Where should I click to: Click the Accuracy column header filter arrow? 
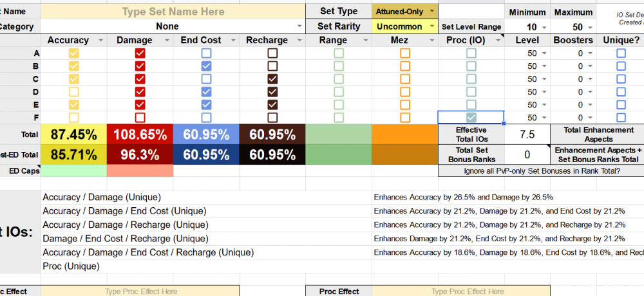click(100, 41)
